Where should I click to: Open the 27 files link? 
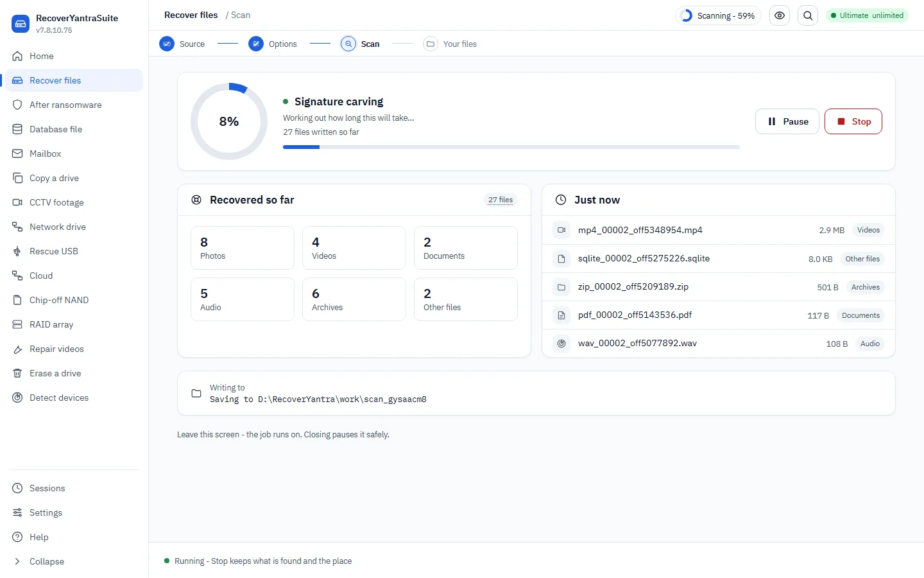pyautogui.click(x=501, y=200)
